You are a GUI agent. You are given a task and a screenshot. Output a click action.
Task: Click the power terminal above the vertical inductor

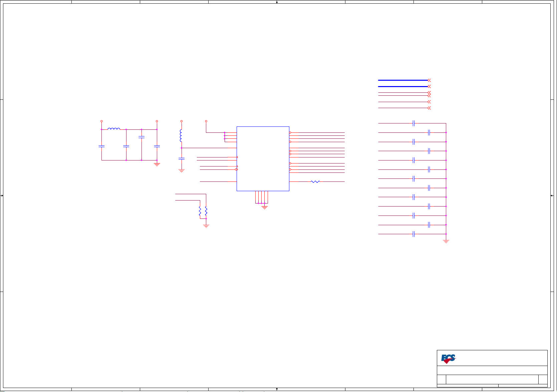point(182,121)
